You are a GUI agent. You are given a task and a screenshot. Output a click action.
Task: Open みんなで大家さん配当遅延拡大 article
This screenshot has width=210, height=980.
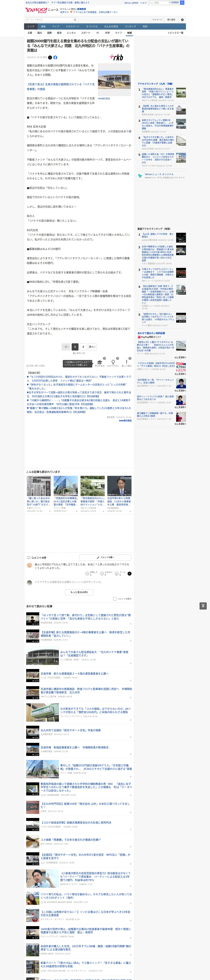coord(94,654)
